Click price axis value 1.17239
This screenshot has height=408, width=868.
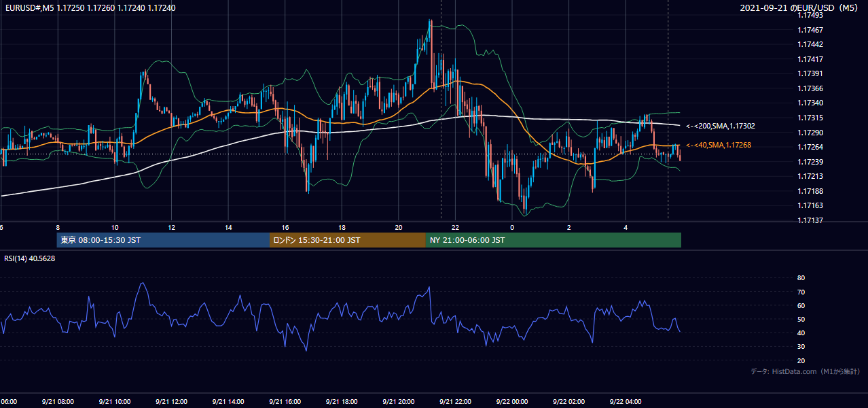click(x=811, y=162)
